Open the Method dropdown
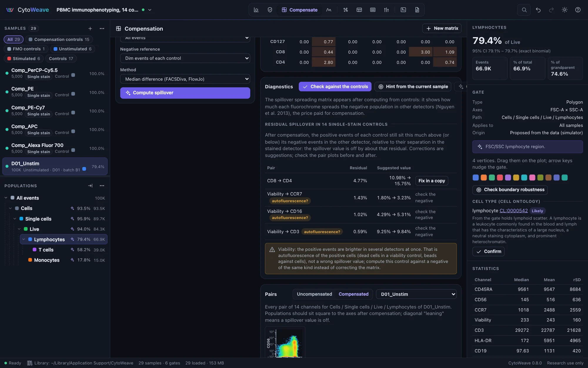The width and height of the screenshot is (588, 368). [185, 79]
